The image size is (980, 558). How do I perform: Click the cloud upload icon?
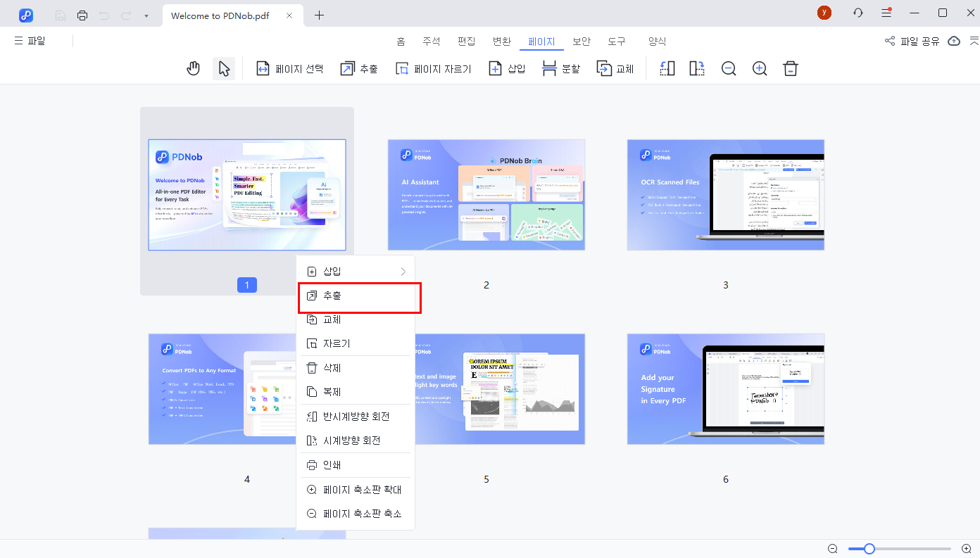point(954,42)
